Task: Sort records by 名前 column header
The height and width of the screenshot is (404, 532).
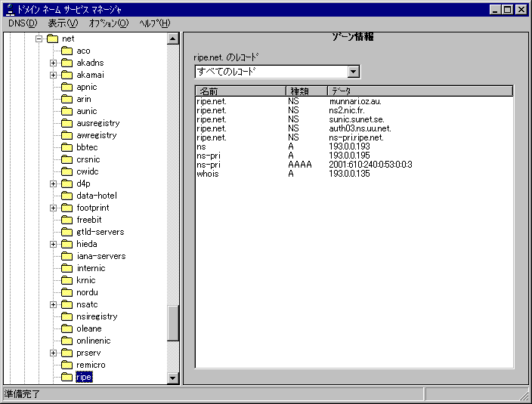Action: (x=240, y=91)
